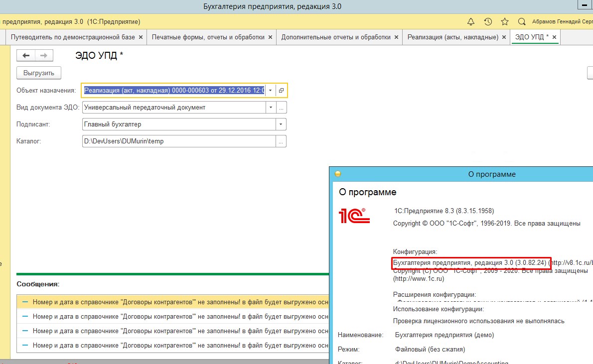Open the history clock icon
593x364 pixels.
tap(488, 21)
